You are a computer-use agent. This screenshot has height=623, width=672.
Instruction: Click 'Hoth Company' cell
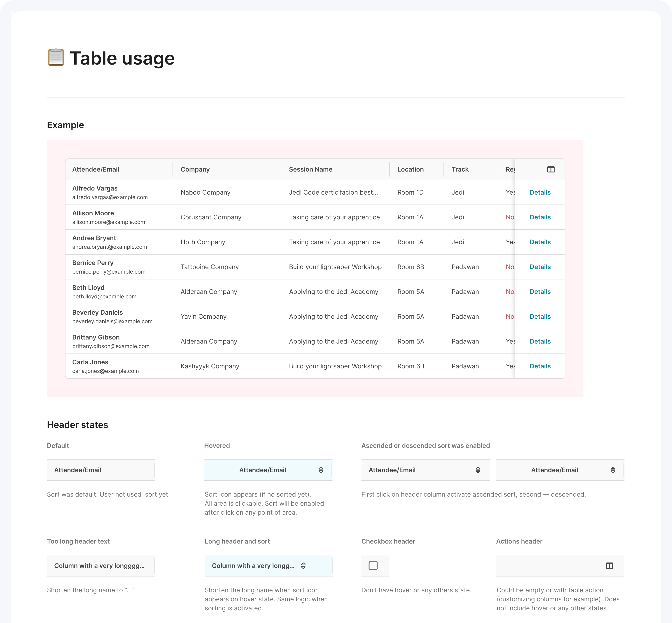[x=203, y=242]
